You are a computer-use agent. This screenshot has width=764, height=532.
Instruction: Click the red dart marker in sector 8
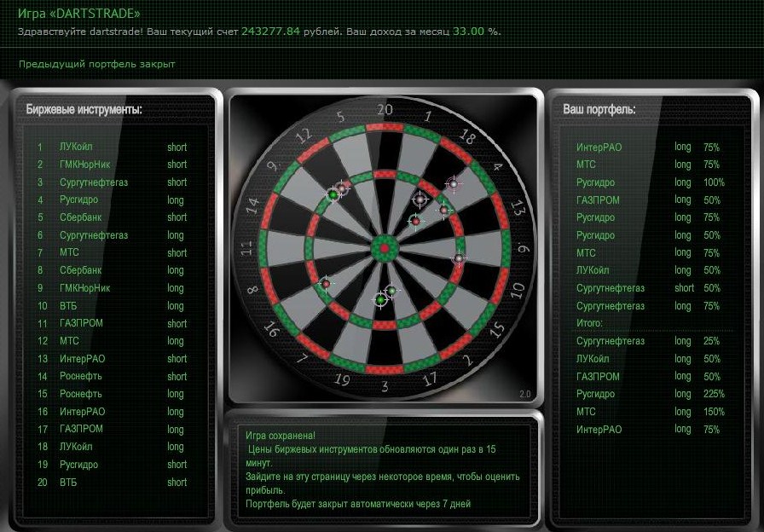pos(326,284)
